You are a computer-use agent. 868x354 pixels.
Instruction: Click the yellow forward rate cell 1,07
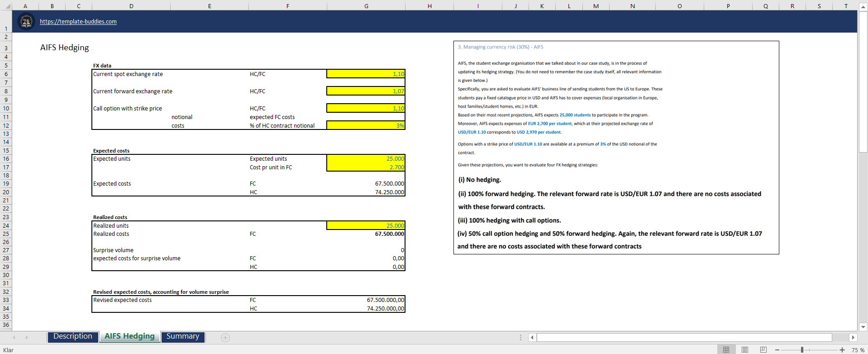tap(366, 91)
